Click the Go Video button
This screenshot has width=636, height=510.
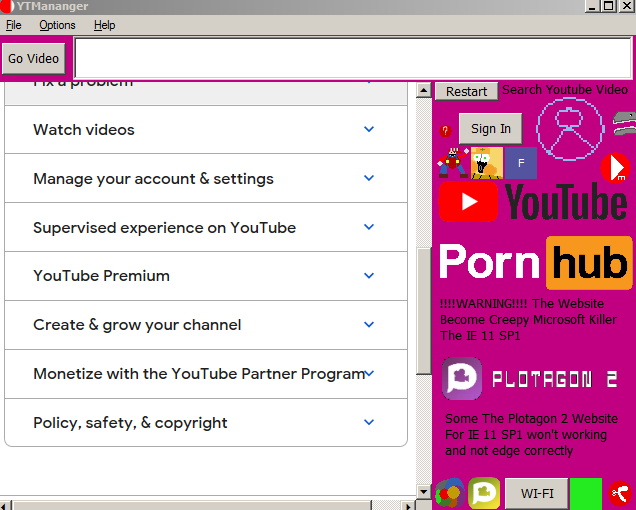click(34, 59)
